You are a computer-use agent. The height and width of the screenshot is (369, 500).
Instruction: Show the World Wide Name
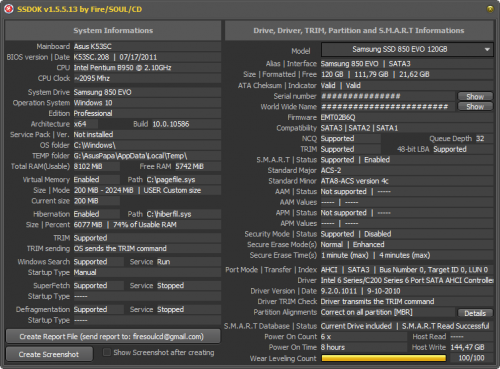(x=475, y=107)
